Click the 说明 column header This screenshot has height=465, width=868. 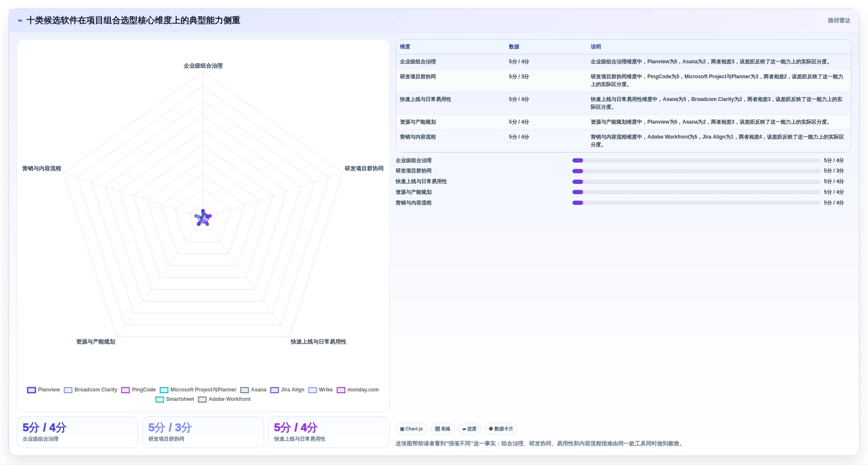(596, 47)
